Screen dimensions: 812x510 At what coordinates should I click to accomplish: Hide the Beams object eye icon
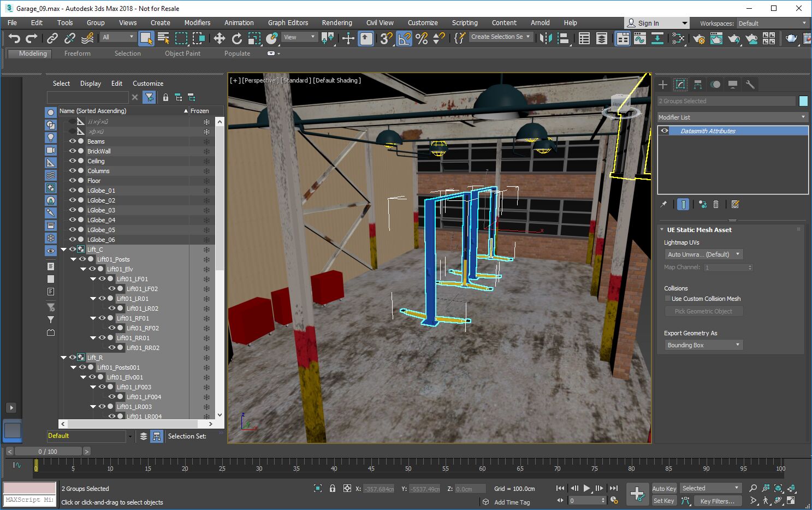pos(72,141)
